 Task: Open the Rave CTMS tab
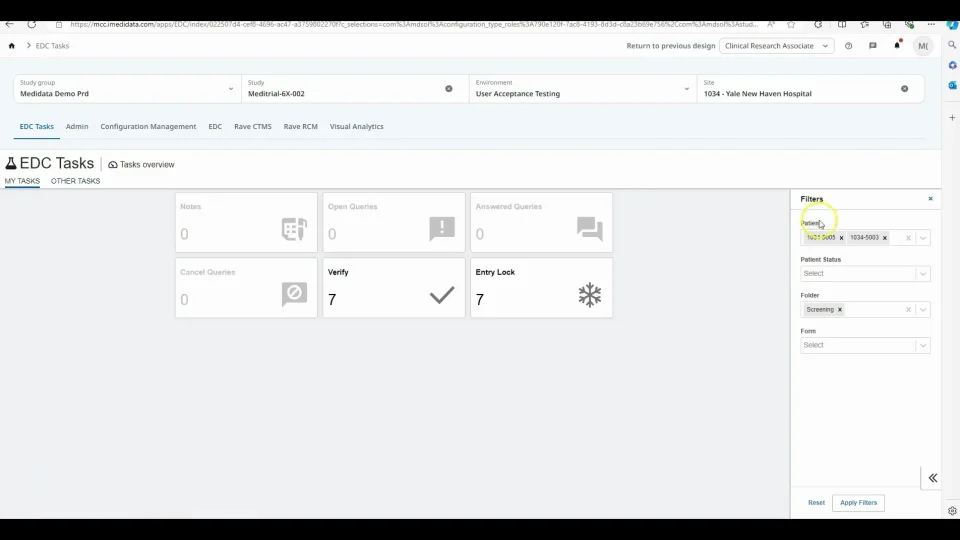(x=253, y=127)
